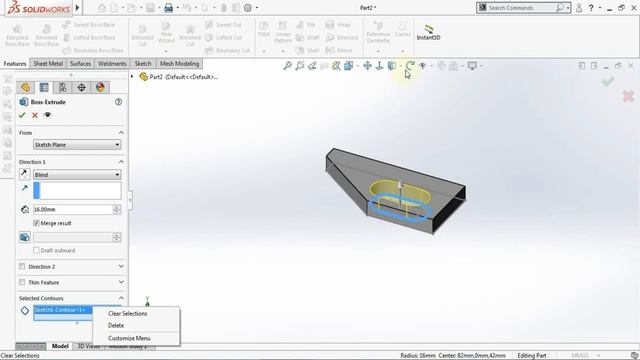Click the Direction of Extrusion selection box

tap(77, 191)
